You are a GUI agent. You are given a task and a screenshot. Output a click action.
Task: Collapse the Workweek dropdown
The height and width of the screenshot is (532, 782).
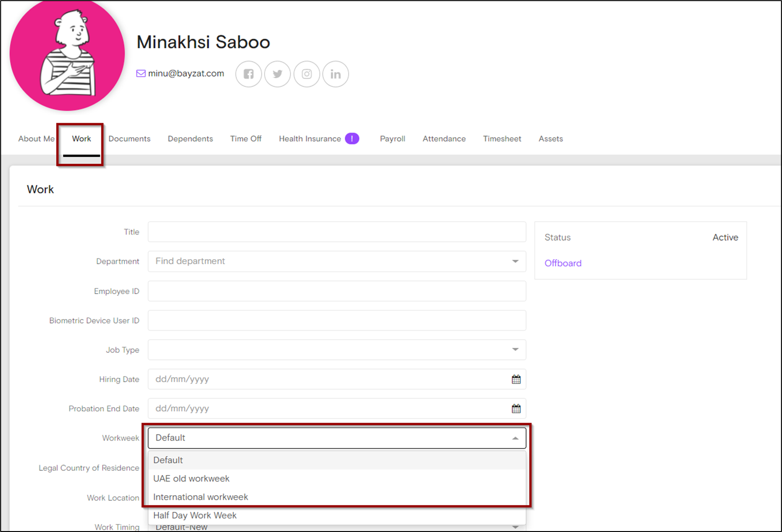(337, 438)
